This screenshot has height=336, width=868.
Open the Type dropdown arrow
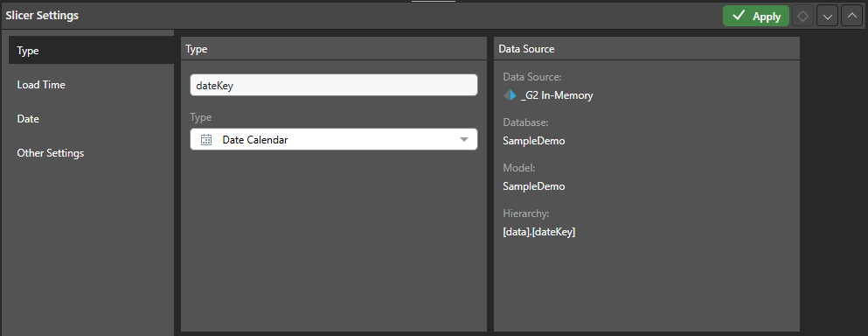click(x=464, y=140)
